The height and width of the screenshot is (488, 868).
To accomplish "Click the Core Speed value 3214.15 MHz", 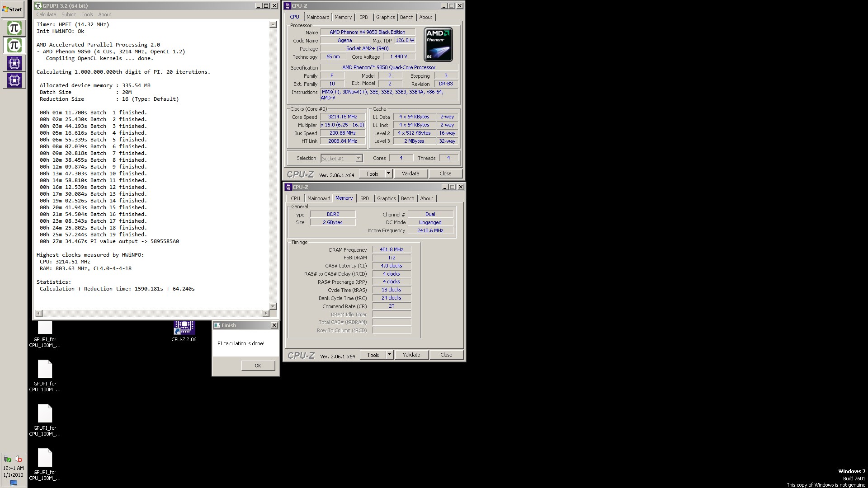I will (x=343, y=117).
